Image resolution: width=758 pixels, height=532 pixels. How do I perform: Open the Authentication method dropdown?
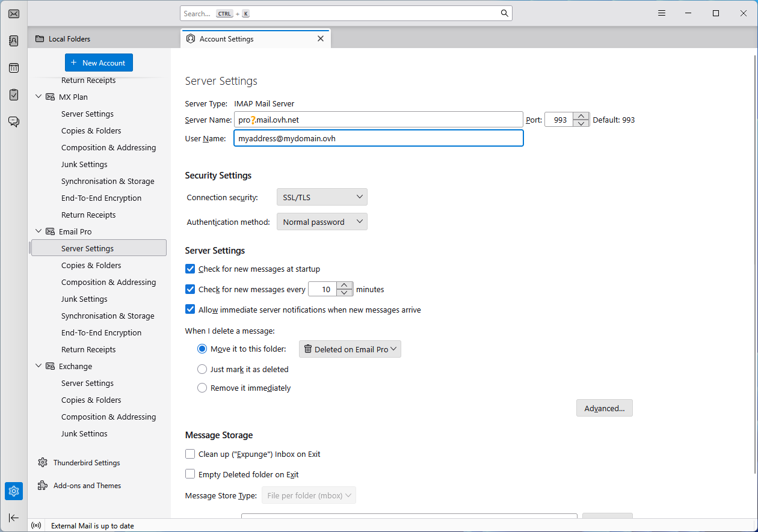click(x=322, y=222)
